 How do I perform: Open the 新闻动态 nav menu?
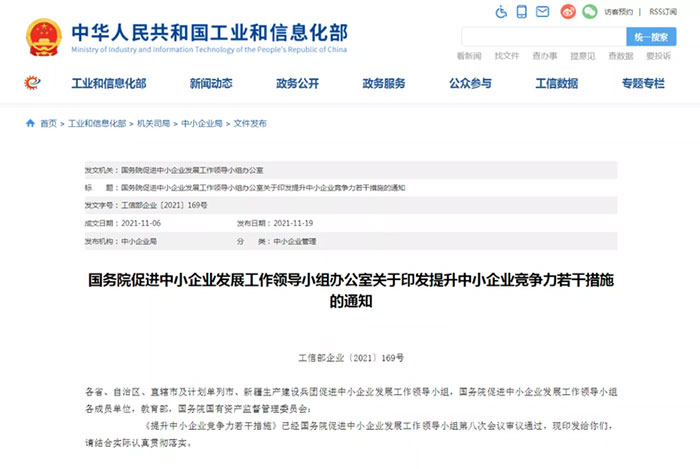click(x=211, y=83)
